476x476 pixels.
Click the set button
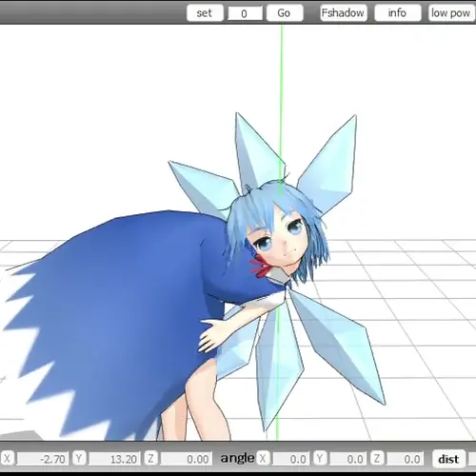(205, 13)
